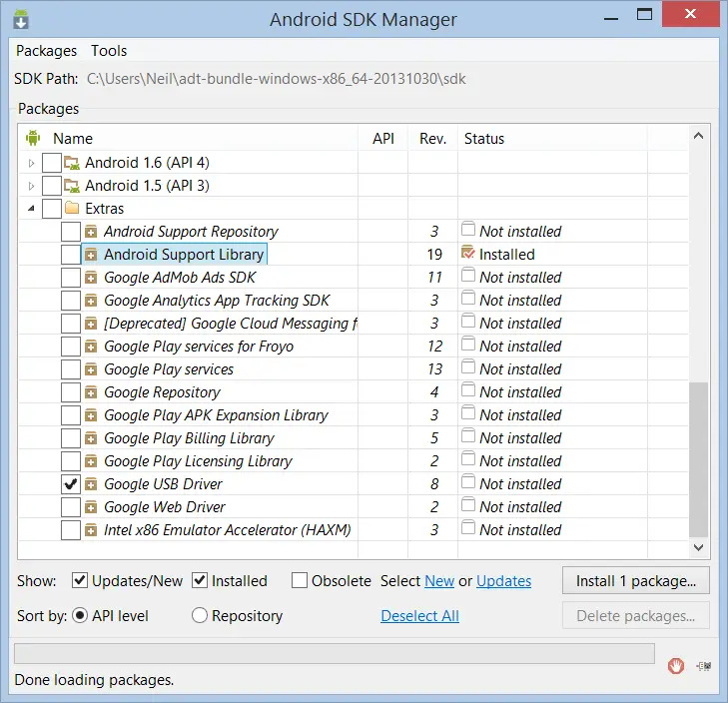The width and height of the screenshot is (728, 703).
Task: Click the red stop hand icon
Action: click(676, 666)
